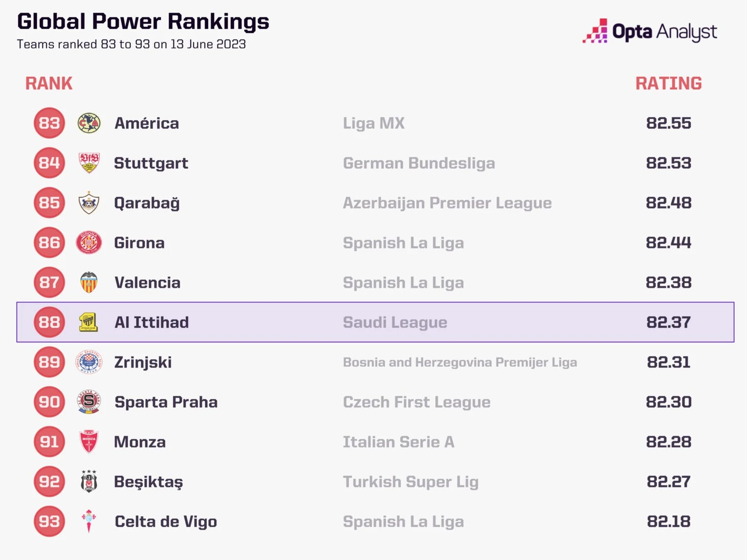
Task: Click the 82.55 rating for América
Action: pos(668,123)
